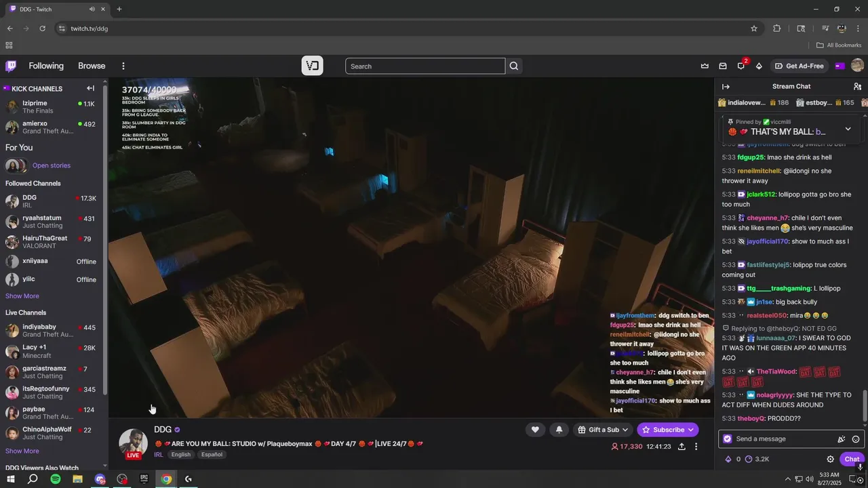Open stream options three-dot menu
The image size is (868, 488).
pyautogui.click(x=696, y=447)
